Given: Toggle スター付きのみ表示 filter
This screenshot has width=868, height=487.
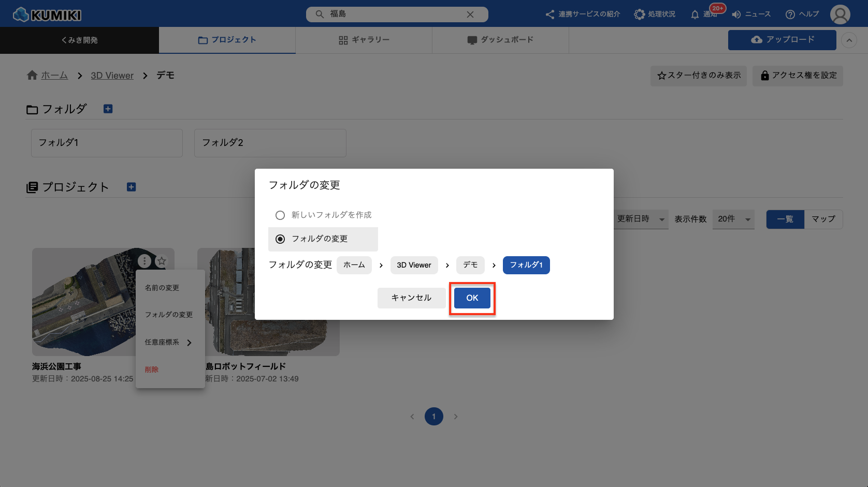Looking at the screenshot, I should (x=698, y=76).
